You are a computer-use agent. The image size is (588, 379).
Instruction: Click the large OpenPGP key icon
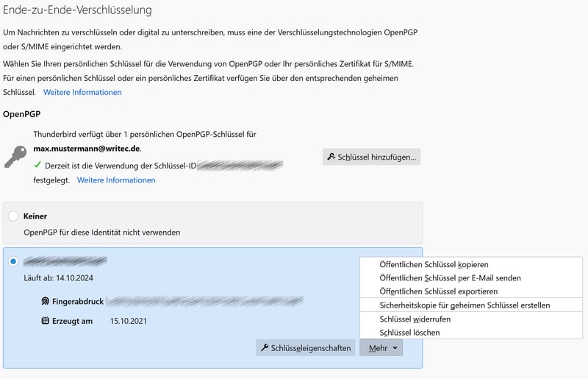15,157
